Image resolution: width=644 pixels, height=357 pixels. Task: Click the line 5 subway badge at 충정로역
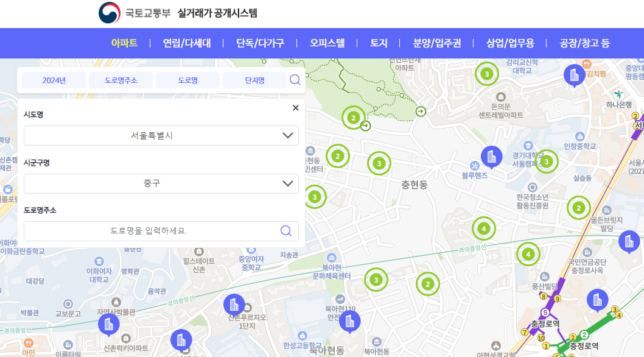coord(545,313)
